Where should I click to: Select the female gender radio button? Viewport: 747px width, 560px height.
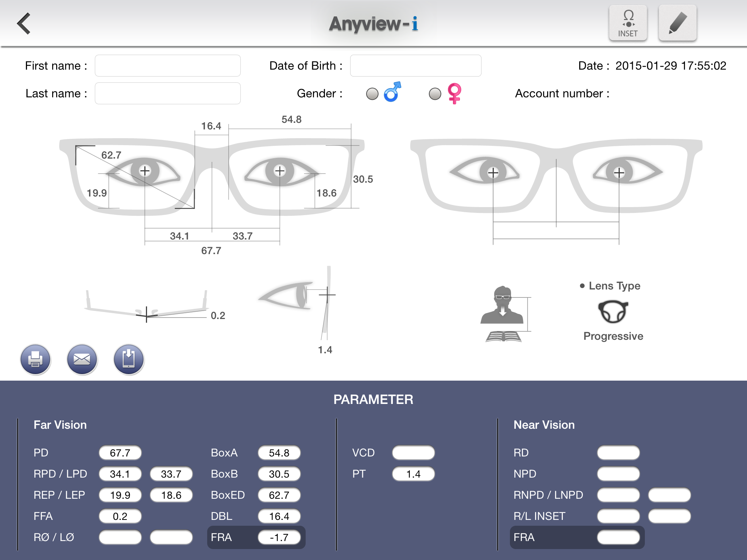[x=435, y=94]
